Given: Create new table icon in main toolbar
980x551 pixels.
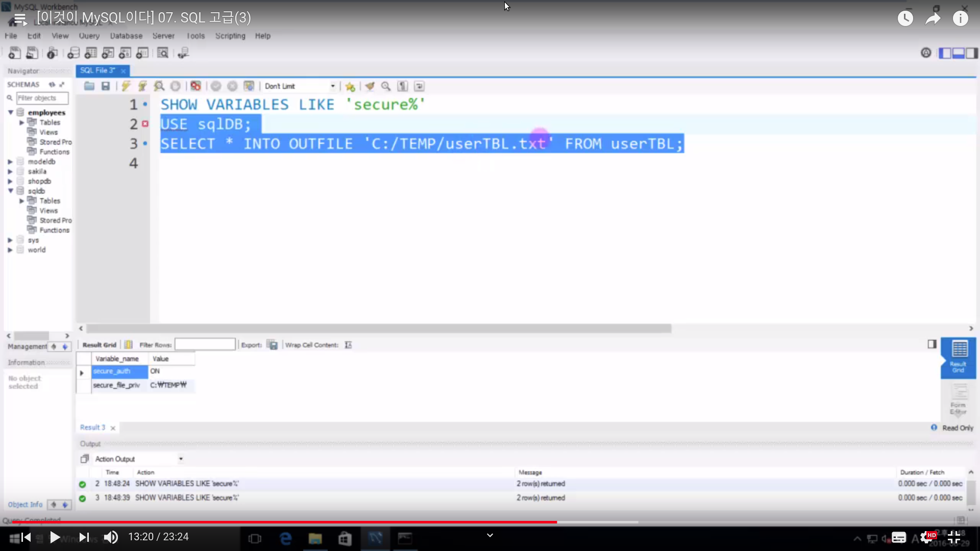Looking at the screenshot, I should [91, 53].
